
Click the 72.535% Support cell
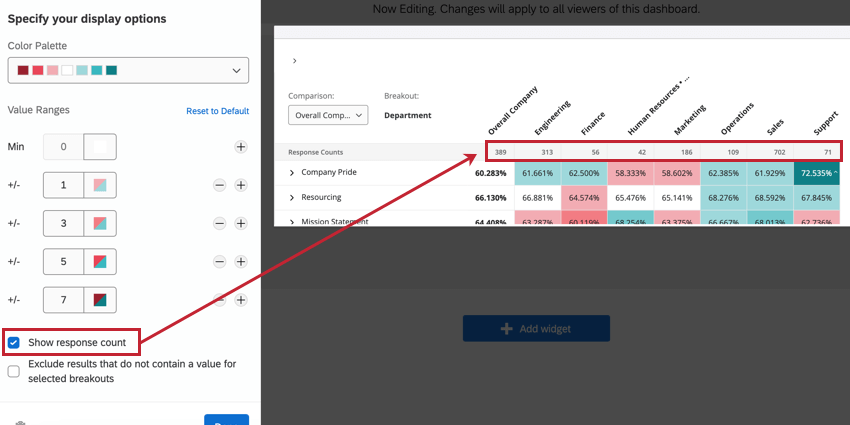click(817, 173)
